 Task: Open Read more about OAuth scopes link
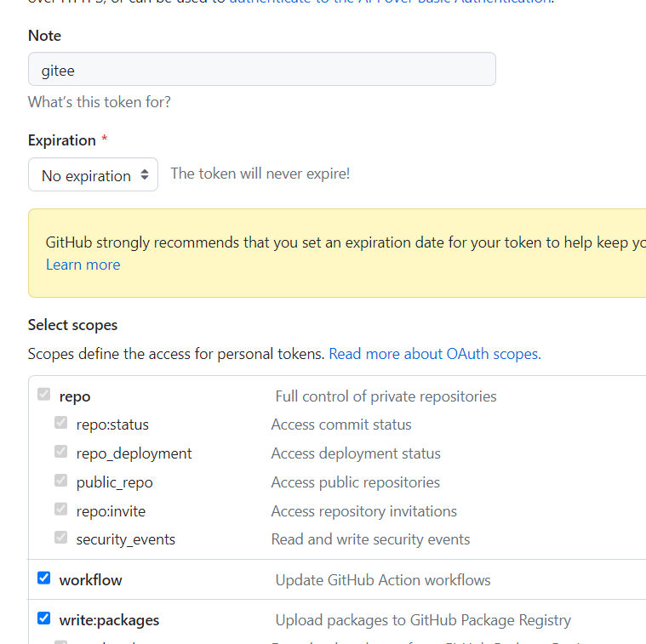click(x=435, y=354)
